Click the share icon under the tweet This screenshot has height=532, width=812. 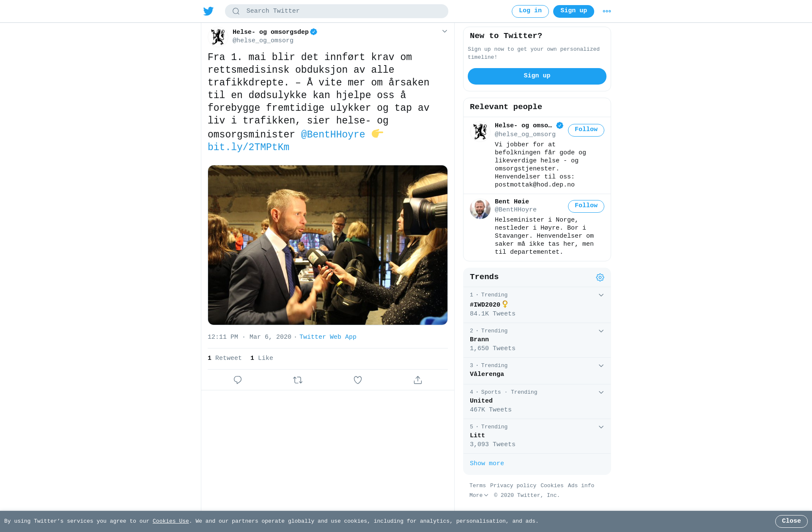[x=418, y=380]
